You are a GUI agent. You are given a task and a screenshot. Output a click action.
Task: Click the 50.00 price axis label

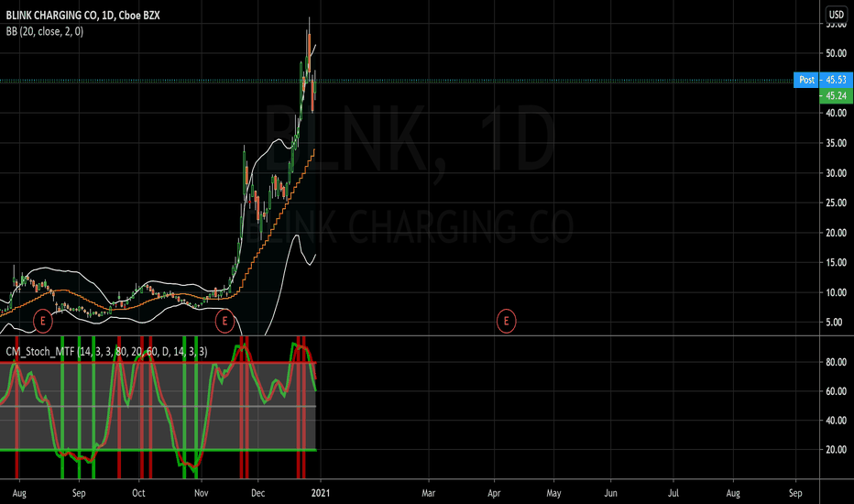836,53
